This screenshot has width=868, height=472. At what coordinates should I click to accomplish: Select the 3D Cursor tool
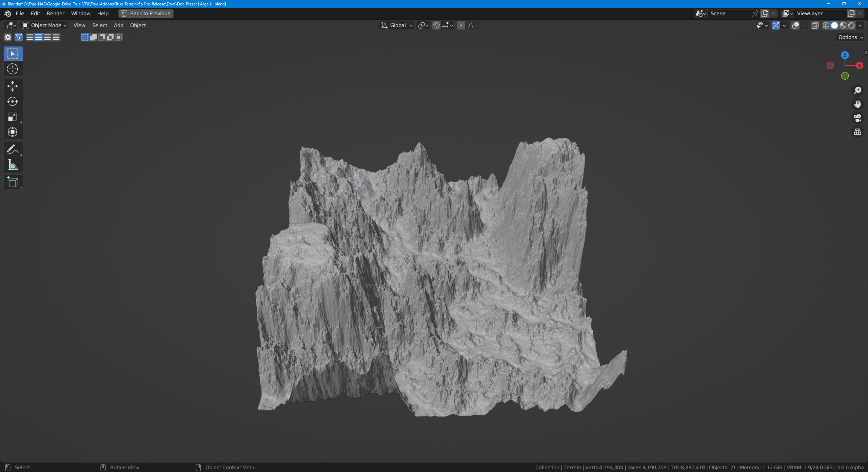(13, 69)
